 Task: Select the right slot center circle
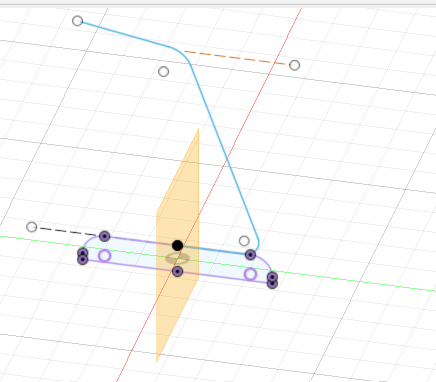click(250, 274)
